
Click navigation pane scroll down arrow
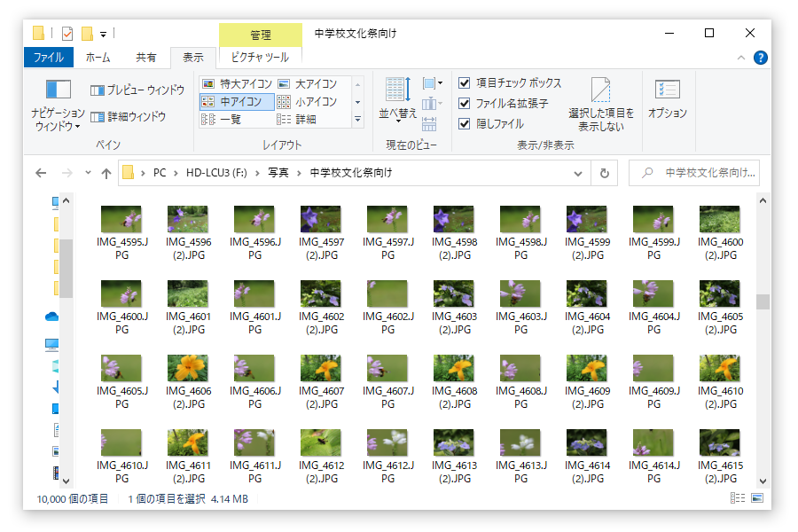pyautogui.click(x=66, y=481)
